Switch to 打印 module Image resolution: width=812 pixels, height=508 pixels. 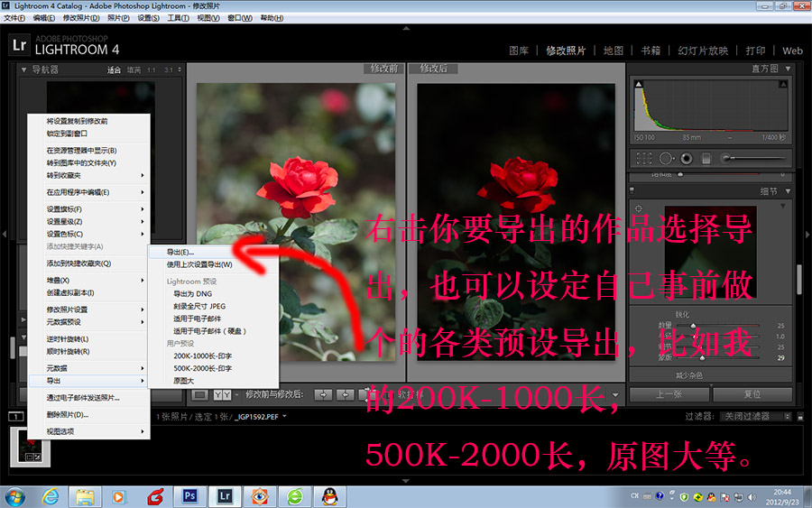coord(755,51)
